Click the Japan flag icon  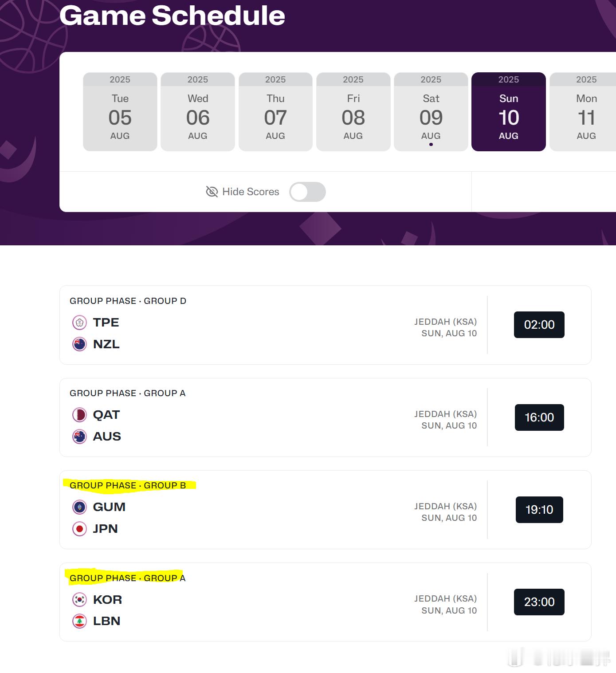[79, 529]
